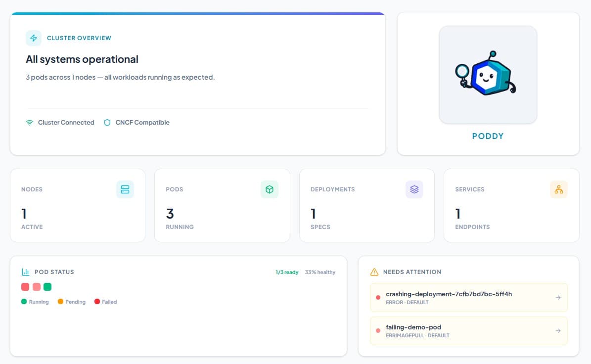The height and width of the screenshot is (364, 591).
Task: Select failing-demo-pod name
Action: (413, 327)
